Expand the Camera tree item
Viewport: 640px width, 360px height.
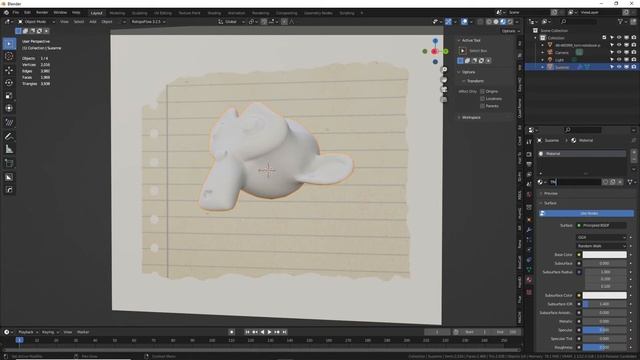click(543, 52)
